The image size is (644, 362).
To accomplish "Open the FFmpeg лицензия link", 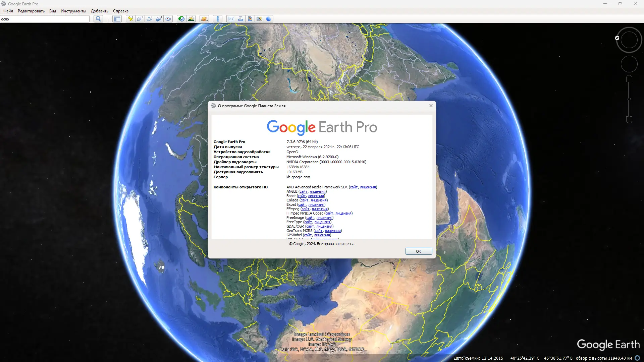I will [x=319, y=209].
